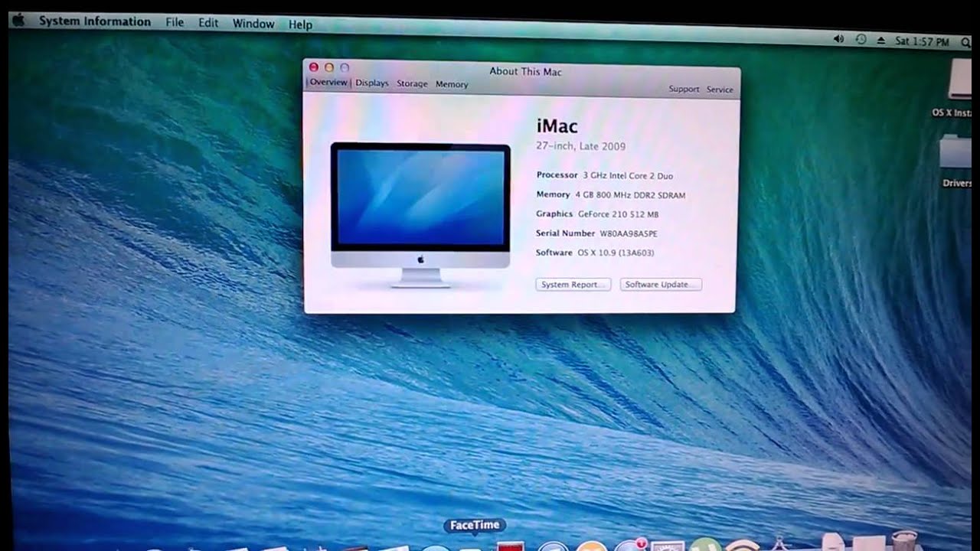Open the Trash in the Dock

[x=904, y=540]
